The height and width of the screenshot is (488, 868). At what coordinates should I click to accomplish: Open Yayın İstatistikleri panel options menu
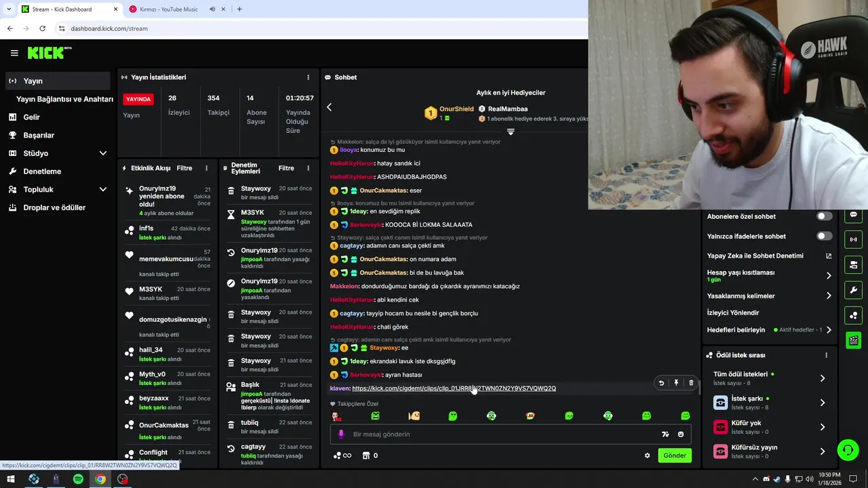click(308, 77)
